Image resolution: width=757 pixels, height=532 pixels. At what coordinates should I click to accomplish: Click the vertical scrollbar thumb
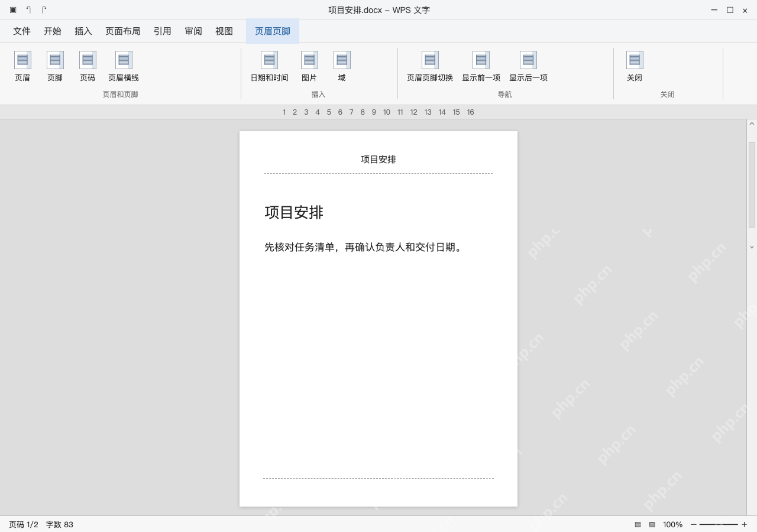[752, 184]
